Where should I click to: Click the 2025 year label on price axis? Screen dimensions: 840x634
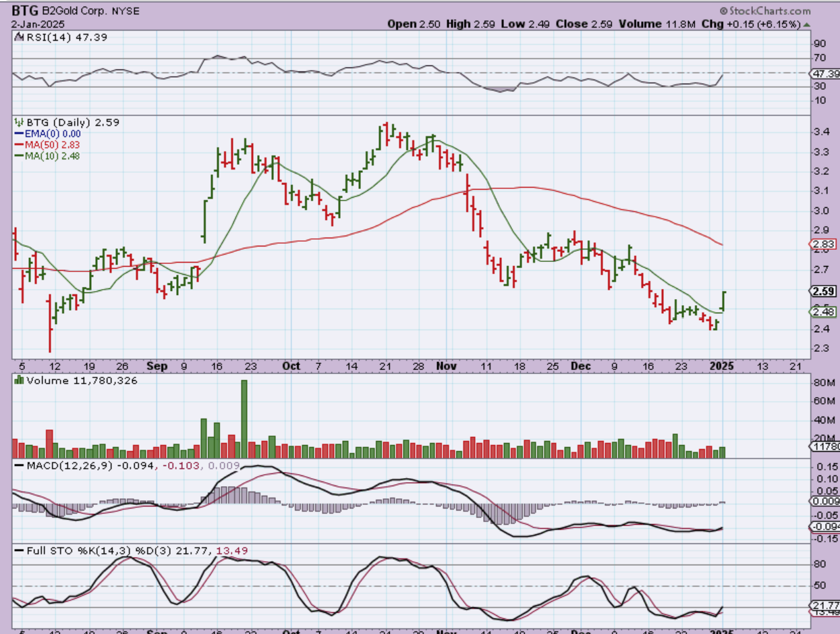(723, 366)
